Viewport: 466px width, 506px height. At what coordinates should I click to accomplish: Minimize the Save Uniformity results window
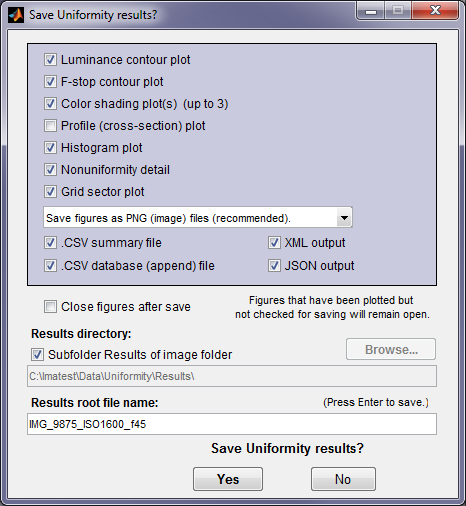click(371, 11)
